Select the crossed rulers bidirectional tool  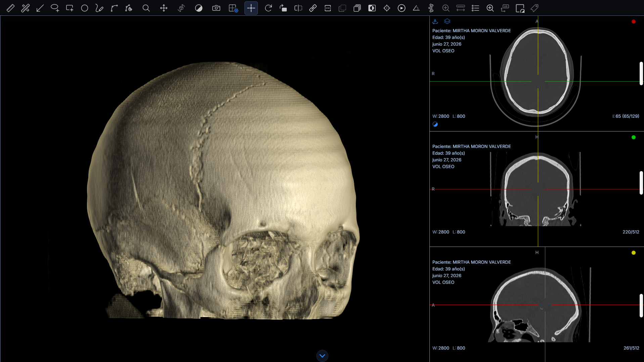click(25, 8)
